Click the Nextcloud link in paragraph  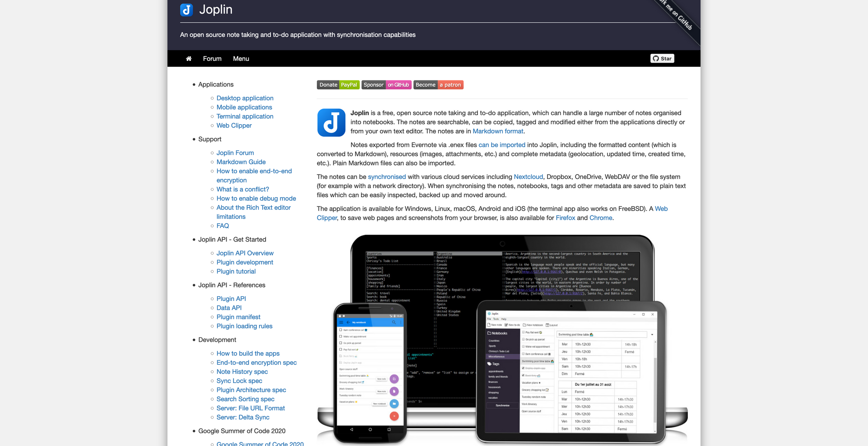point(528,177)
